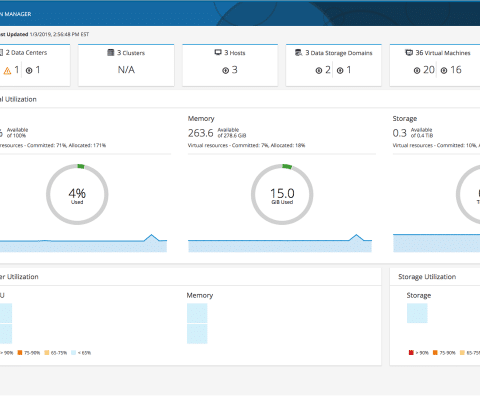The width and height of the screenshot is (480, 398).
Task: Click the Storage heading in global utilization
Action: pyautogui.click(x=405, y=119)
